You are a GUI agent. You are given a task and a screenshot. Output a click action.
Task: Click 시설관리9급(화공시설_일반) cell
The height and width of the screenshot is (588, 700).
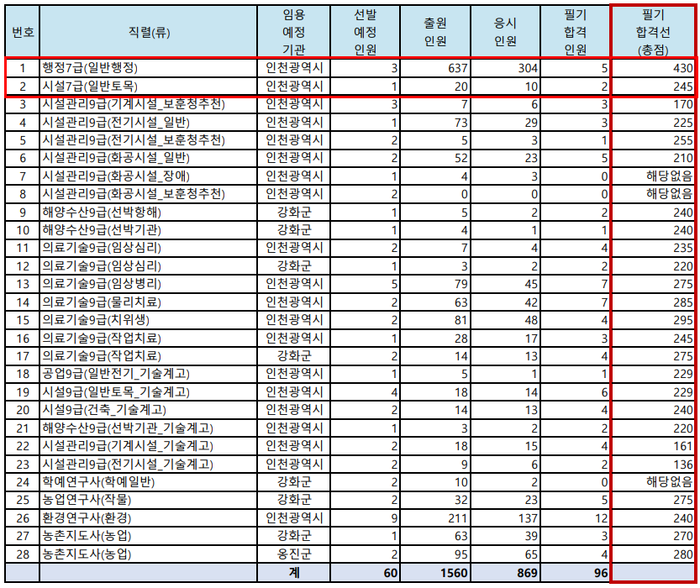(148, 158)
